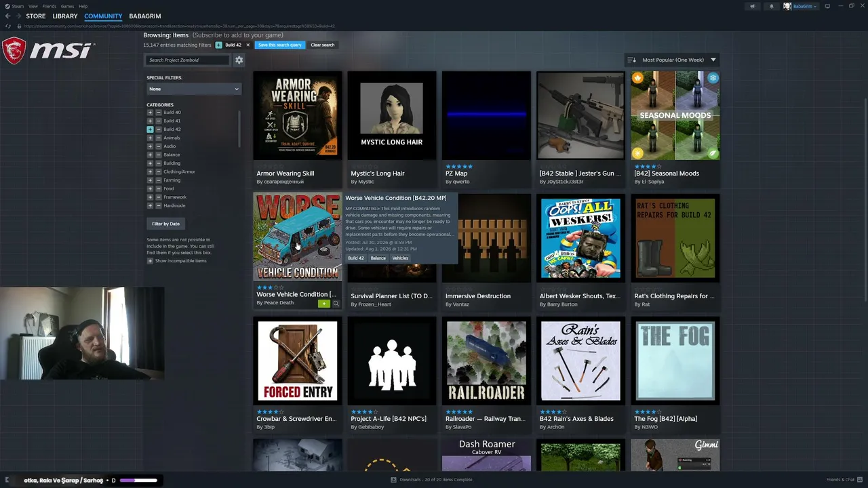Viewport: 868px width, 488px height.
Task: Open the PZ Map title link
Action: coord(456,174)
